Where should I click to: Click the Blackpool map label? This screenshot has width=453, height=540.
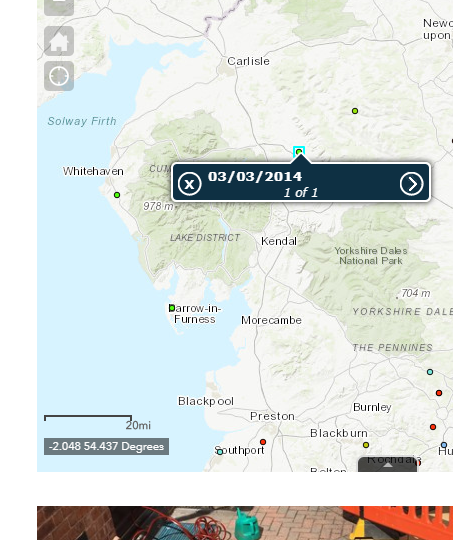click(206, 401)
